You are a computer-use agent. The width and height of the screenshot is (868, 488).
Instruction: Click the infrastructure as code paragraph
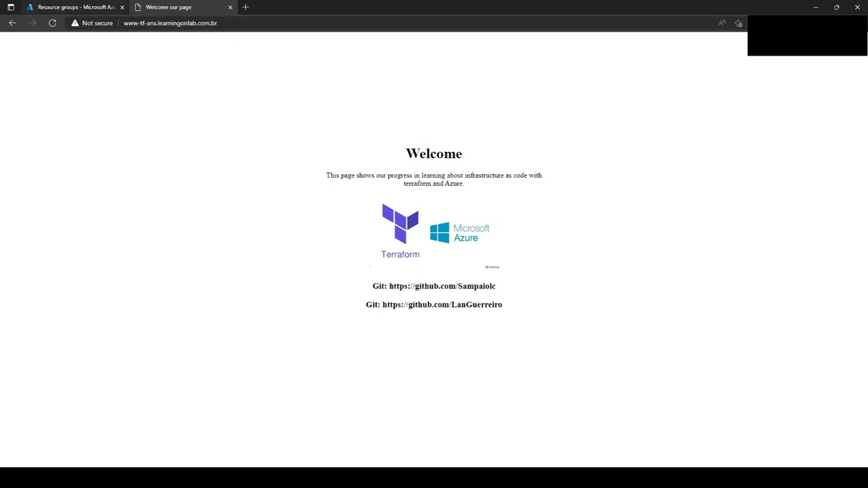[x=434, y=179]
